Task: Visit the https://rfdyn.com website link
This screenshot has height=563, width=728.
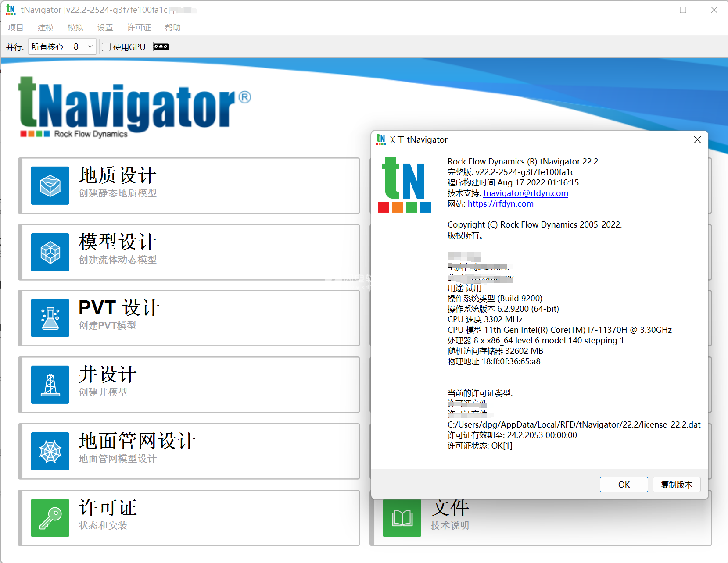Action: [500, 203]
